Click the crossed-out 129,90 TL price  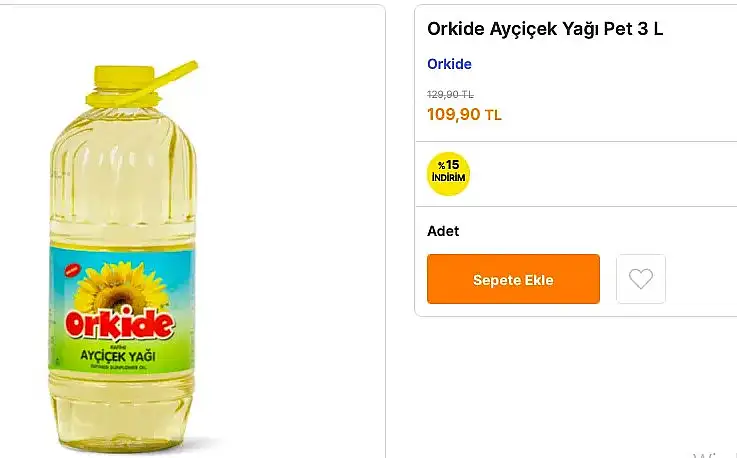[x=450, y=95]
